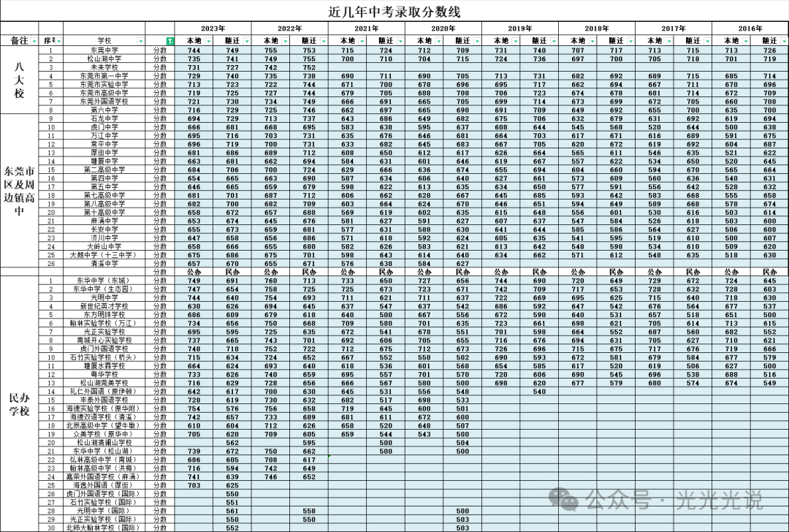Open the 2016年 本地 filter dropdown
Image resolution: width=789 pixels, height=532 pixels.
[x=746, y=41]
